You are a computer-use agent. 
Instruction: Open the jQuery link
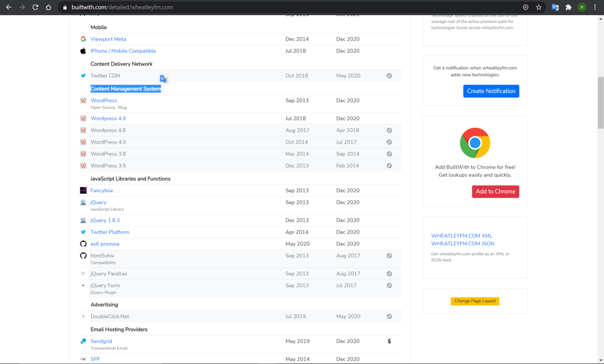(98, 202)
